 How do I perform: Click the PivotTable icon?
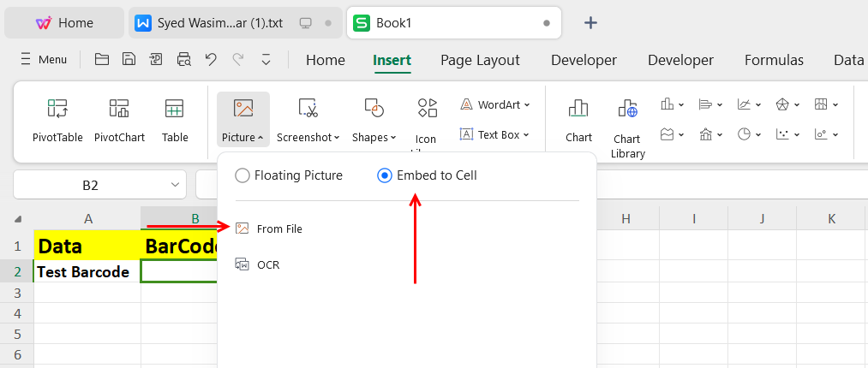coord(57,110)
